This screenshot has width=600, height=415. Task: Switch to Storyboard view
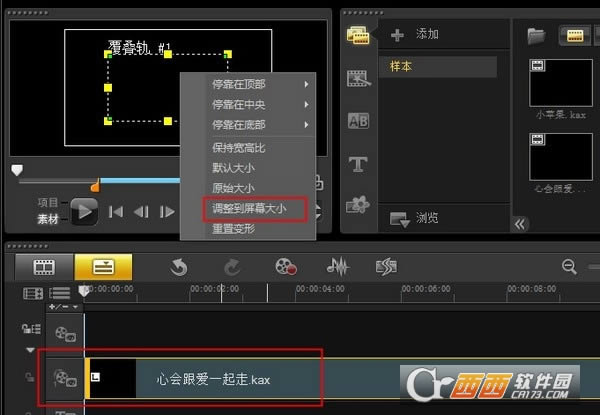tap(44, 267)
